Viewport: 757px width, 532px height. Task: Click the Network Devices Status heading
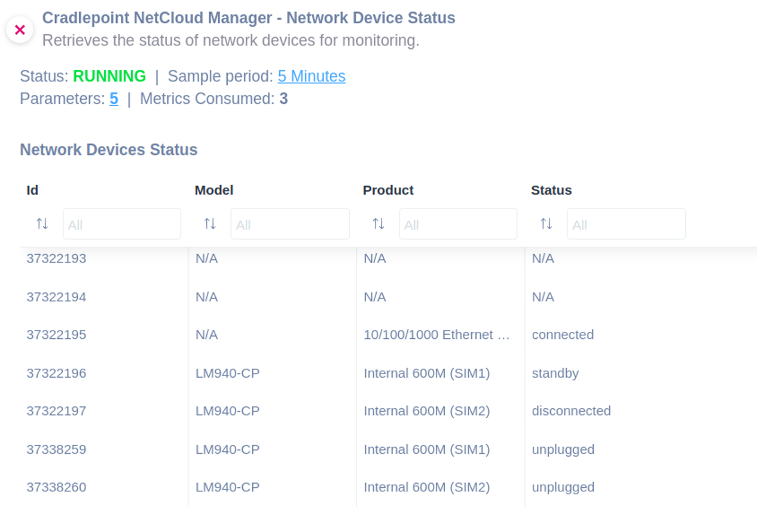point(109,149)
